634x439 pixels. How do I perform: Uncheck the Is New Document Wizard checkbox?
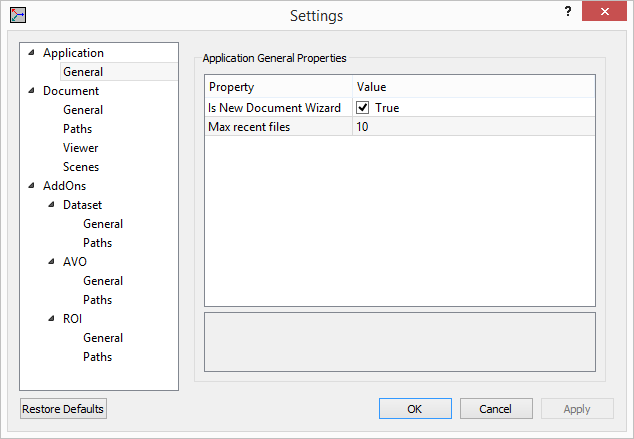click(x=363, y=108)
